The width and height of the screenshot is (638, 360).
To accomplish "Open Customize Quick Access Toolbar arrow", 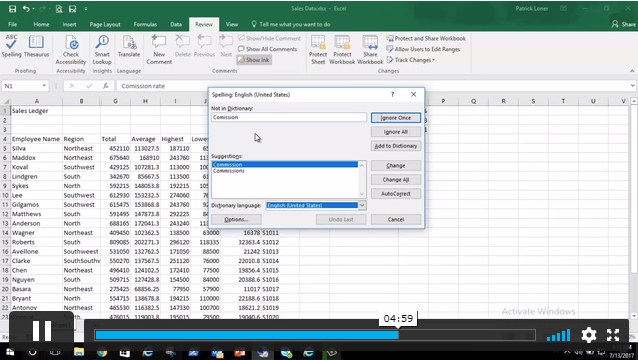I will coord(86,9).
